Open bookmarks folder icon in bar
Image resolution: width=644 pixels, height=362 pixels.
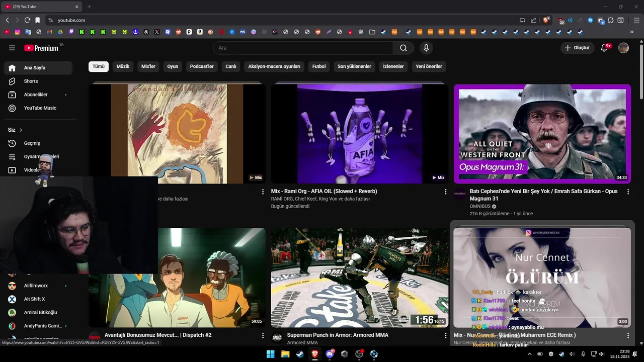point(372,32)
